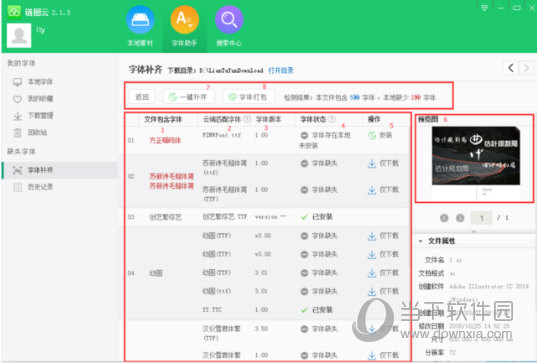This screenshot has width=537, height=363.
Task: Select the 方正喵呜体 font name
Action: [165, 140]
